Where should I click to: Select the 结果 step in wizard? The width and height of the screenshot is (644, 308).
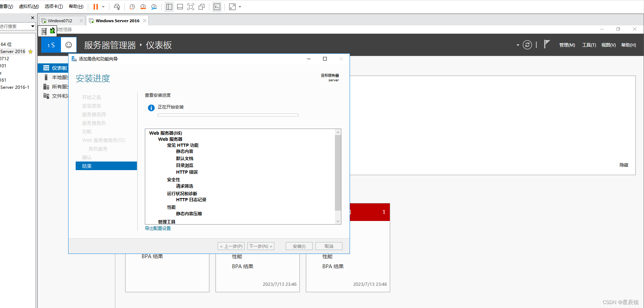tap(106, 166)
